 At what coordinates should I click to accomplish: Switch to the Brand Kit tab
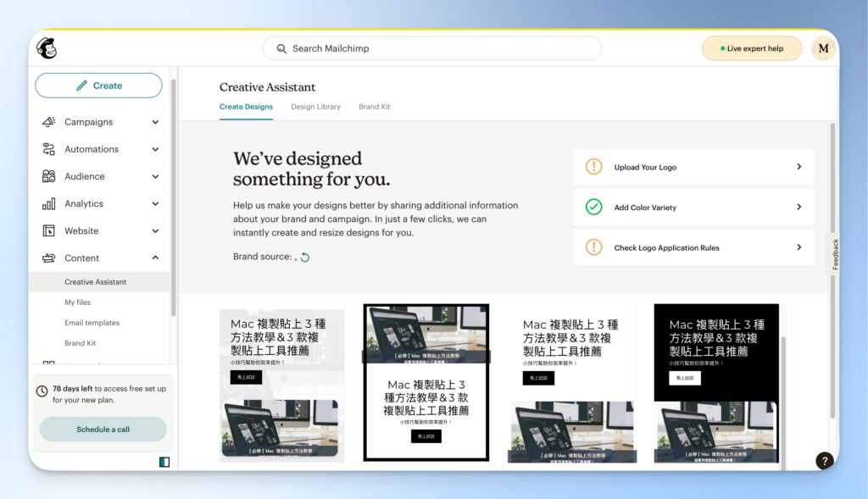click(x=374, y=107)
